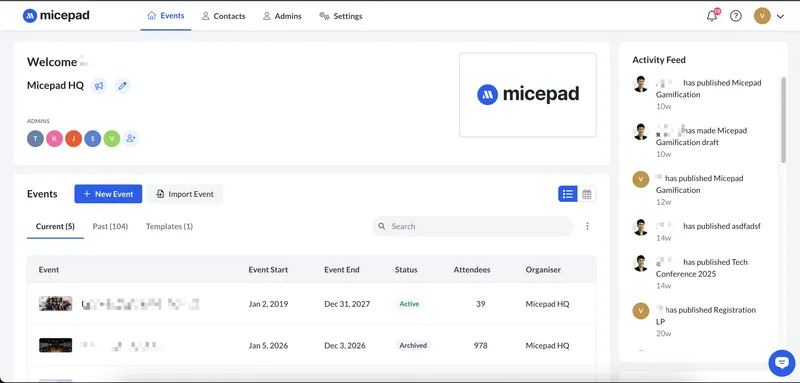
Task: Click the attendee count 978
Action: click(x=481, y=346)
